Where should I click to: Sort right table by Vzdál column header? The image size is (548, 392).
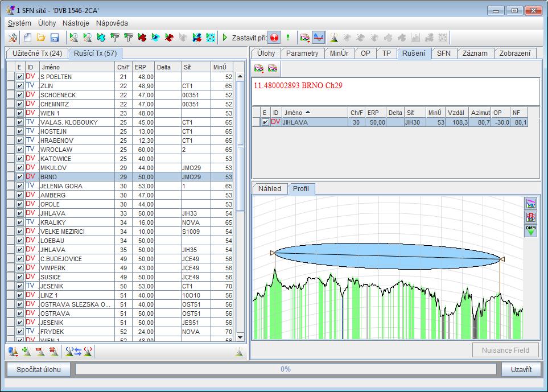pyautogui.click(x=457, y=113)
